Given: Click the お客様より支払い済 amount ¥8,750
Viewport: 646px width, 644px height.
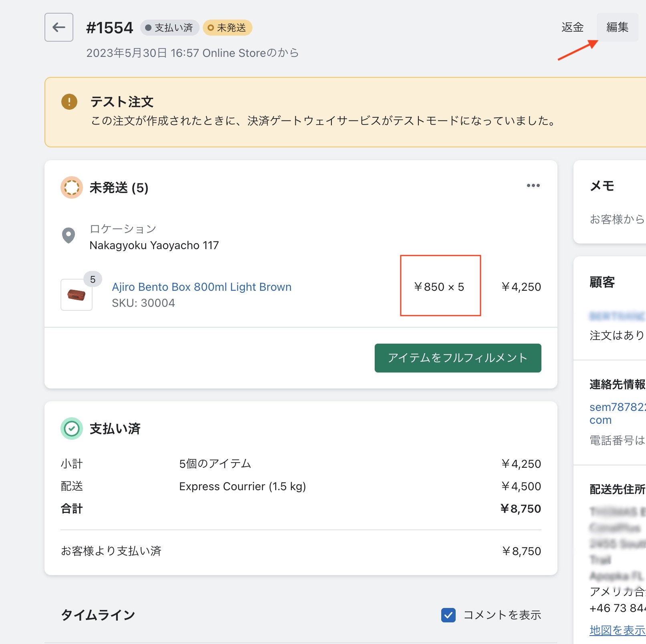Looking at the screenshot, I should [x=521, y=551].
